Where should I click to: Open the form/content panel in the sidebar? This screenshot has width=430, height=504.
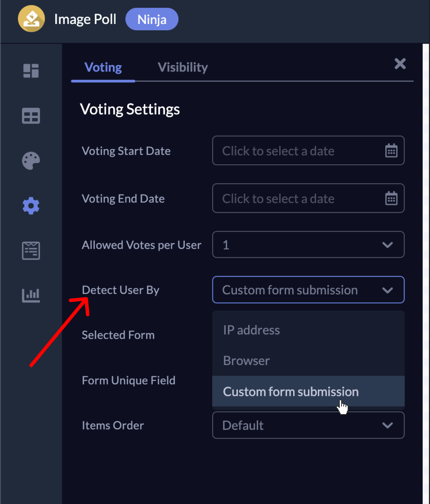point(31,251)
